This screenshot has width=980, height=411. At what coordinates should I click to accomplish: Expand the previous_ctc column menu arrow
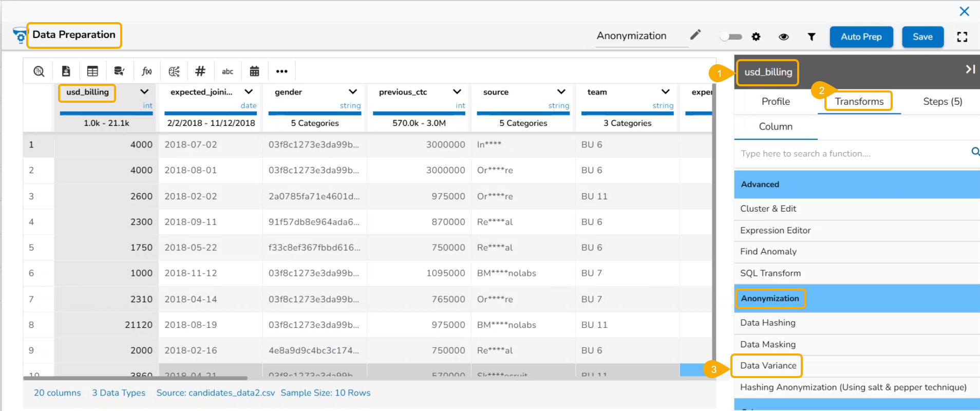(x=457, y=92)
